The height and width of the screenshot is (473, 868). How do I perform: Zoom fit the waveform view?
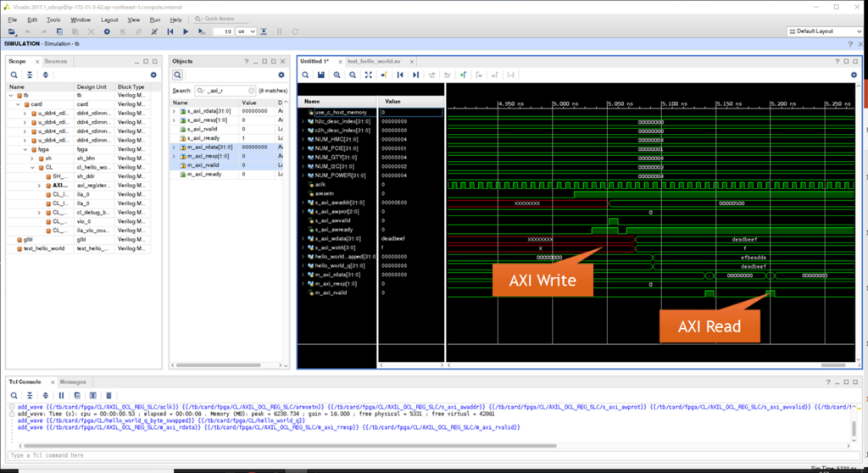point(368,75)
